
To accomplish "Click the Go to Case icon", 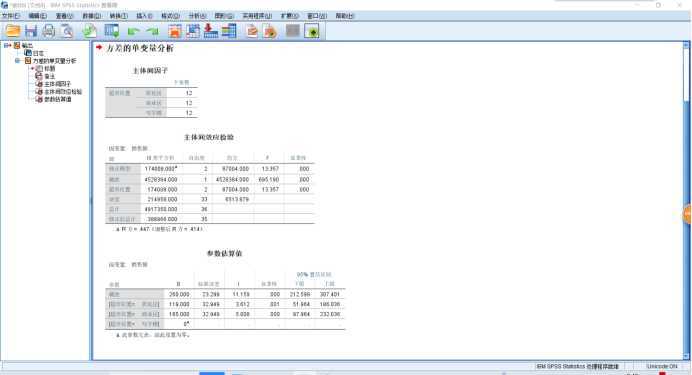I will coord(193,31).
